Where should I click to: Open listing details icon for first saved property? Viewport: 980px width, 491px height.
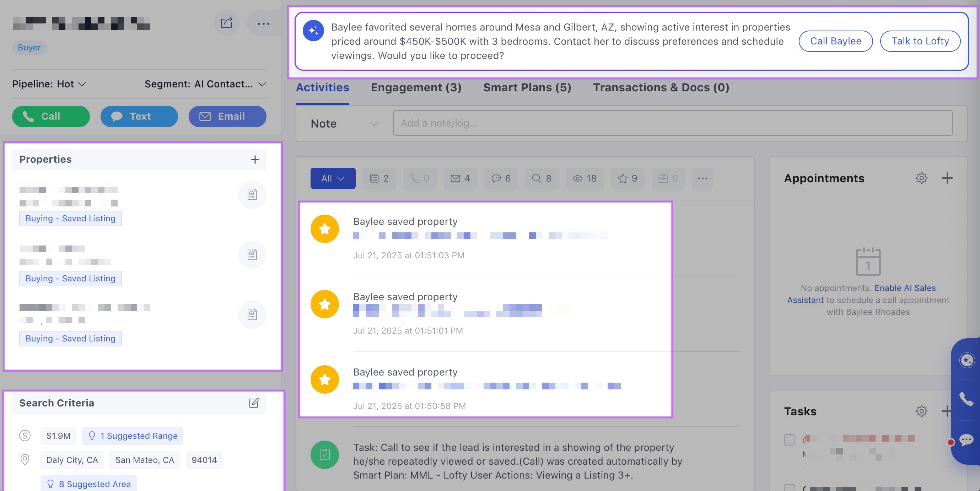pyautogui.click(x=252, y=195)
